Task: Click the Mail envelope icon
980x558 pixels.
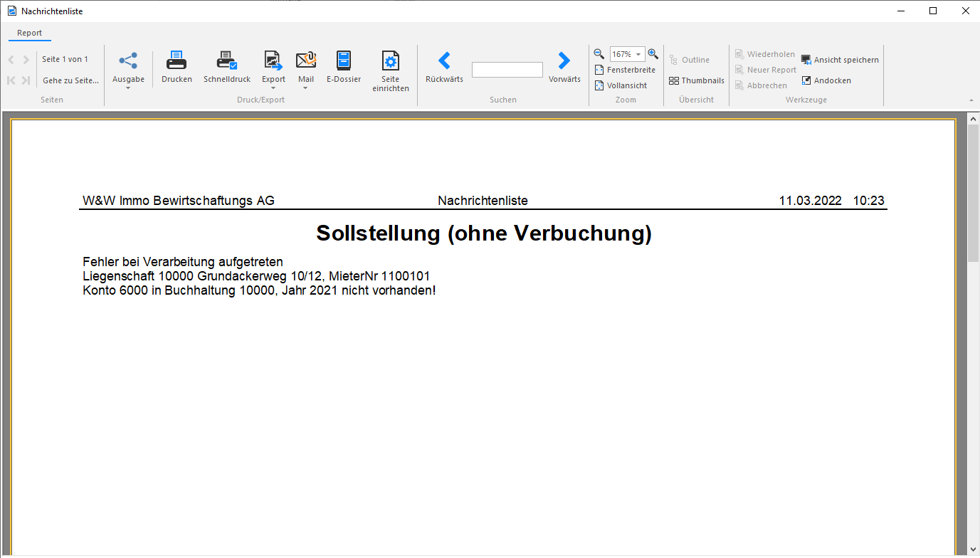Action: click(x=306, y=60)
